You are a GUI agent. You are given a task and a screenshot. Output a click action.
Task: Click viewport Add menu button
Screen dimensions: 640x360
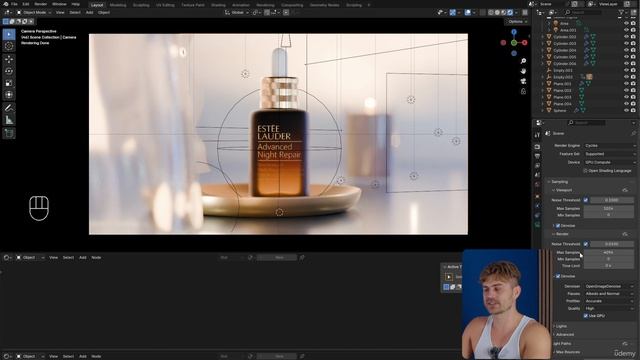[89, 13]
